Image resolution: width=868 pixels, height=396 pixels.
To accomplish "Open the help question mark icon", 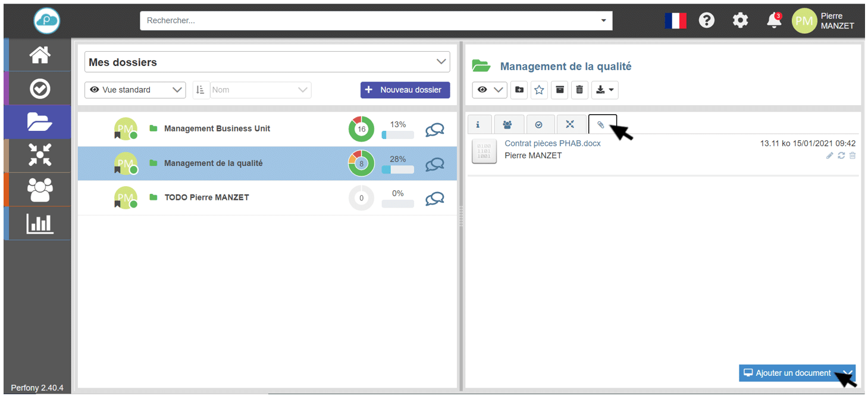I will (x=706, y=21).
